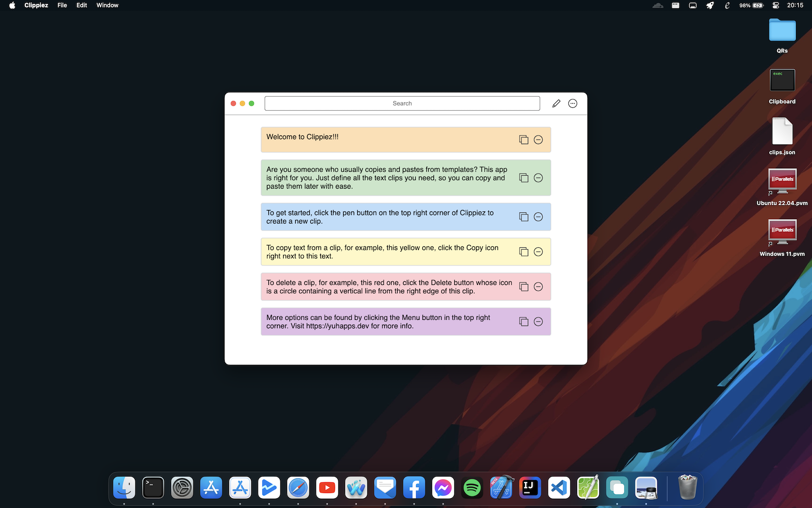Delete the blue 'To get started' clip
This screenshot has width=812, height=508.
point(538,217)
